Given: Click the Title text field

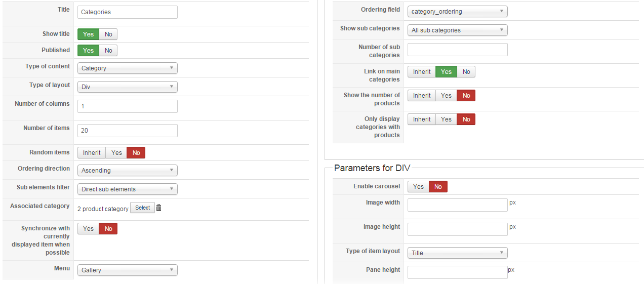Looking at the screenshot, I should tap(128, 12).
